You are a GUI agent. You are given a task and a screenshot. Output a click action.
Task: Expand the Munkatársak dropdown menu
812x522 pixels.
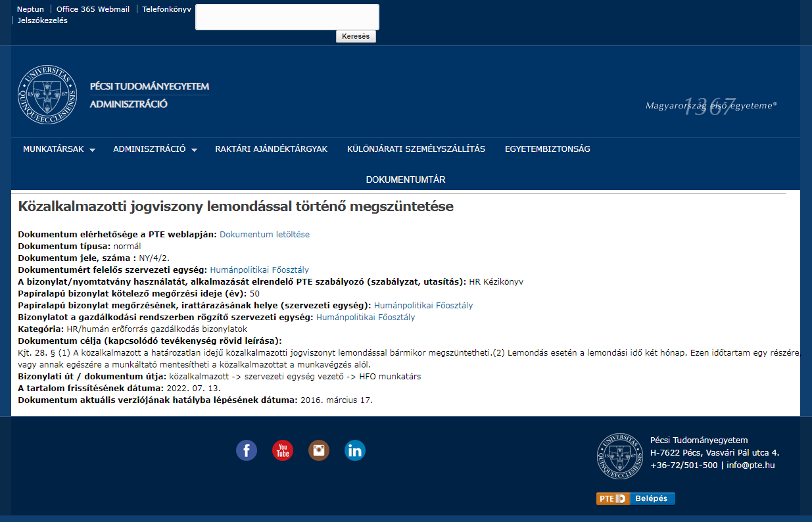(59, 149)
